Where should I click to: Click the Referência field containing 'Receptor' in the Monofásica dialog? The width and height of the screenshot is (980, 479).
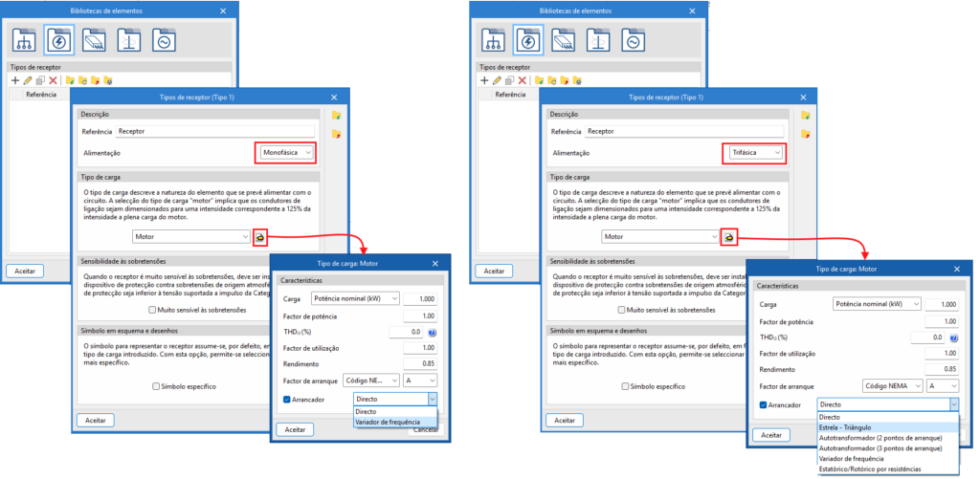pos(215,132)
